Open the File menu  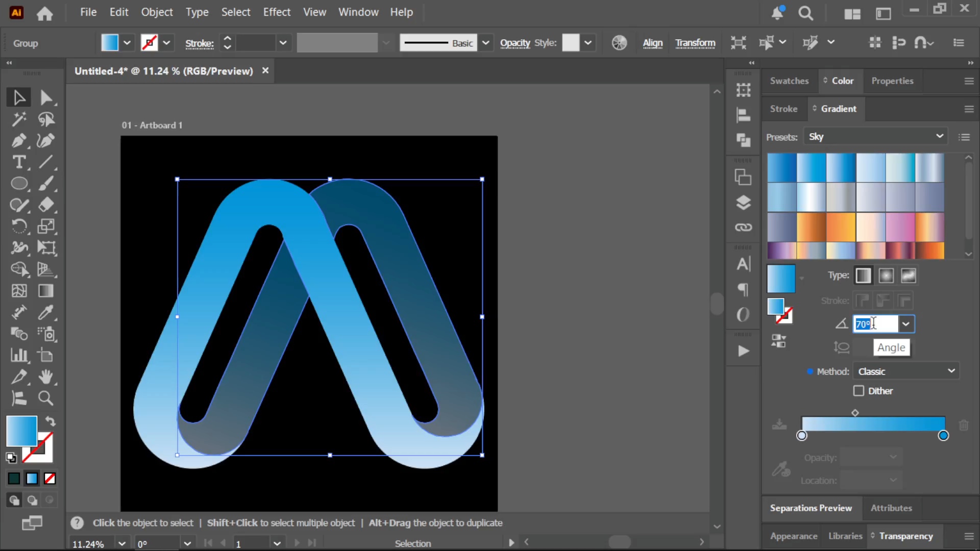[88, 12]
